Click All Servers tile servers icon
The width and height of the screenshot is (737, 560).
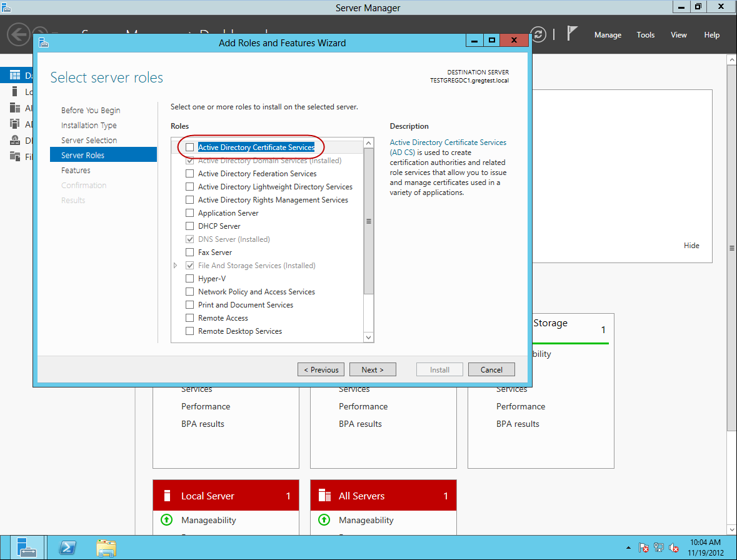tap(325, 495)
